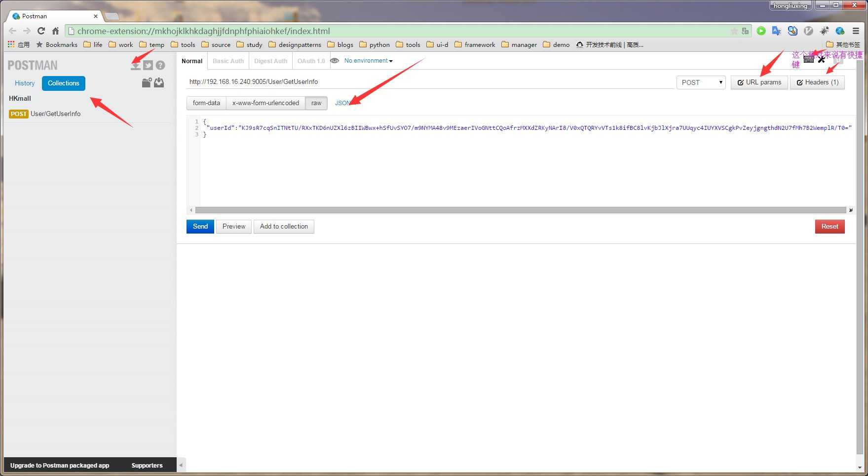Open Postman globe extension icon in toolbar
The image size is (868, 476).
click(x=840, y=31)
